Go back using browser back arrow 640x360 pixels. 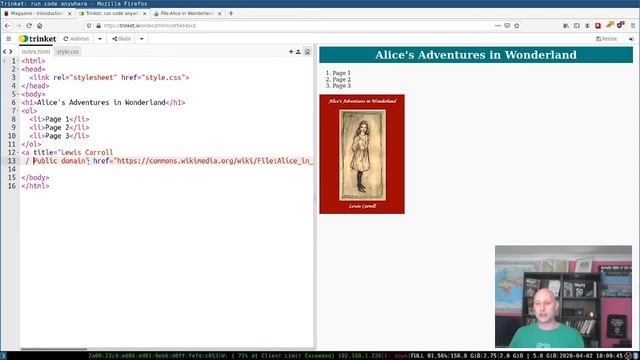(x=7, y=25)
